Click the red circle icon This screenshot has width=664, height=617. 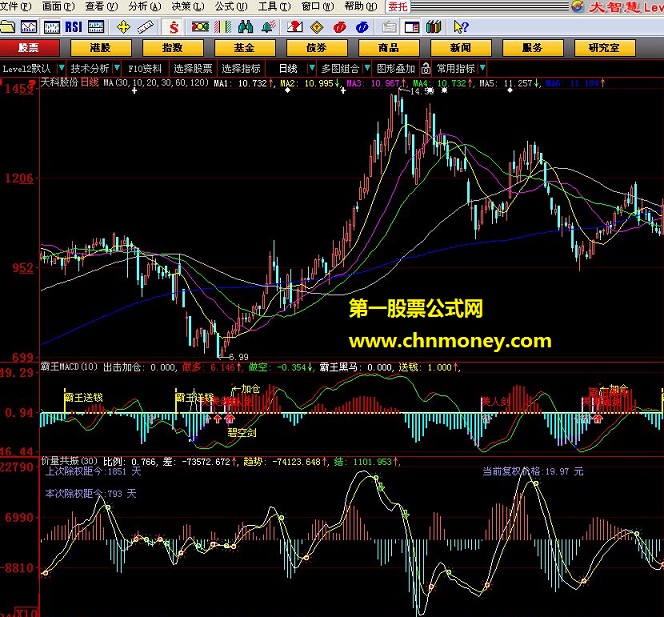[x=340, y=28]
